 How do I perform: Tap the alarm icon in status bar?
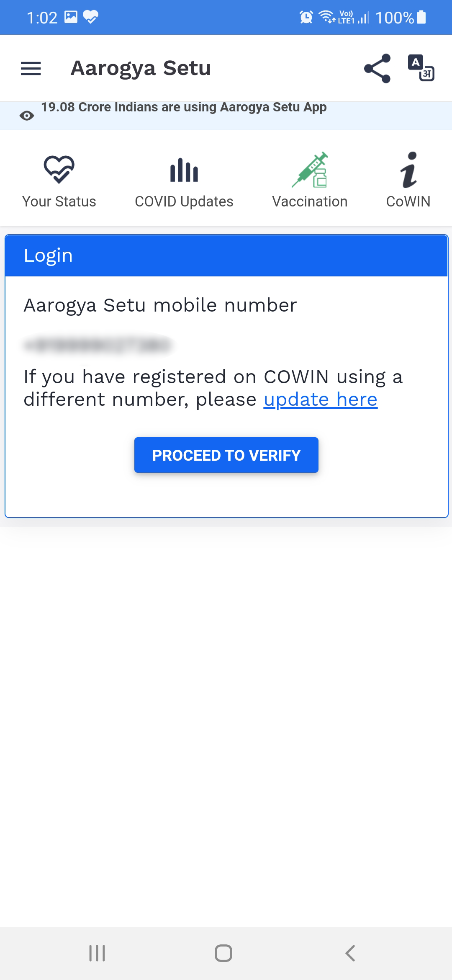click(306, 18)
